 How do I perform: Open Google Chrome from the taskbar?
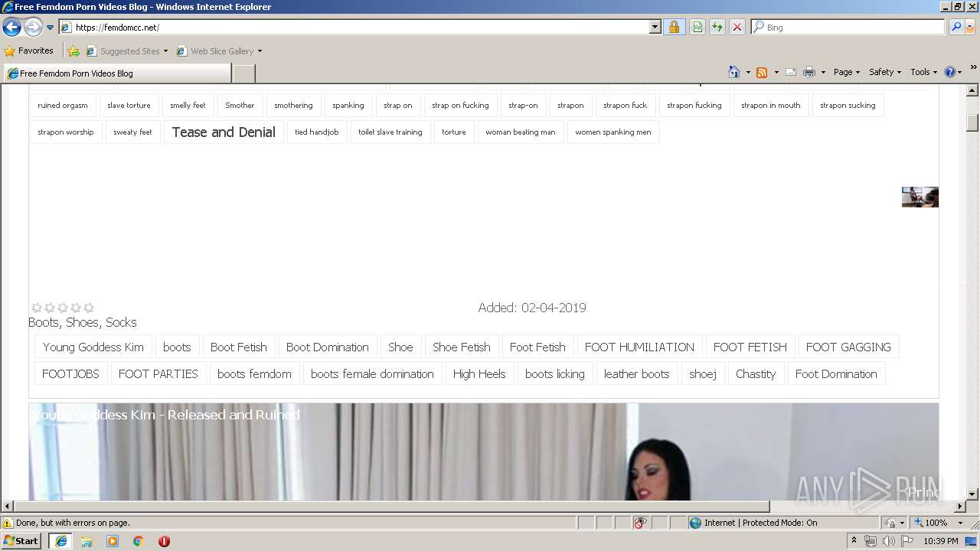pos(139,541)
